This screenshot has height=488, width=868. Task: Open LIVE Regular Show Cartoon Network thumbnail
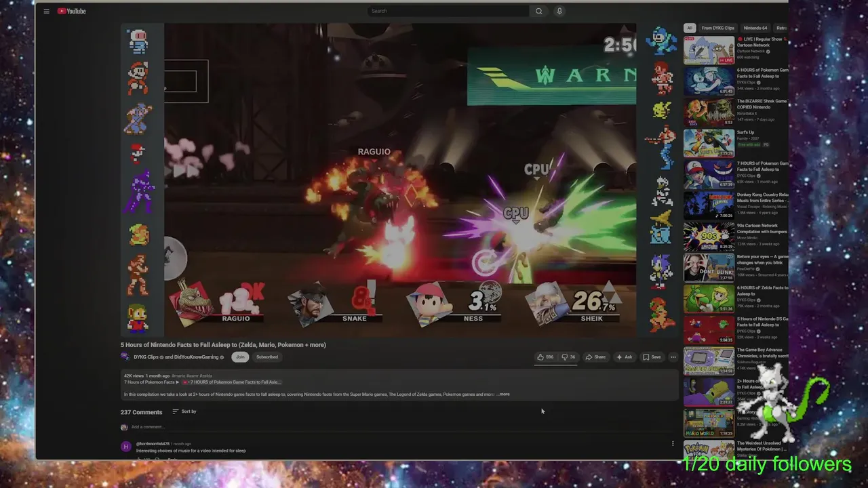point(709,50)
